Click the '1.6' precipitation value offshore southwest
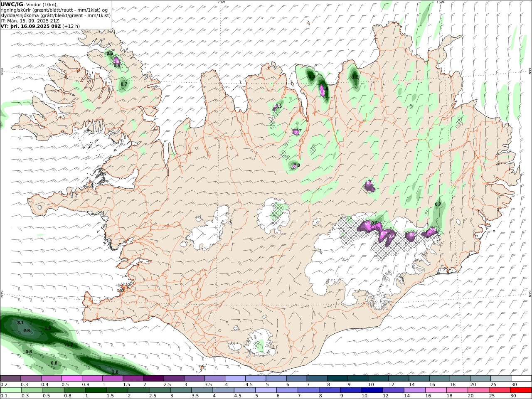The height and width of the screenshot is (399, 532). 48,328
